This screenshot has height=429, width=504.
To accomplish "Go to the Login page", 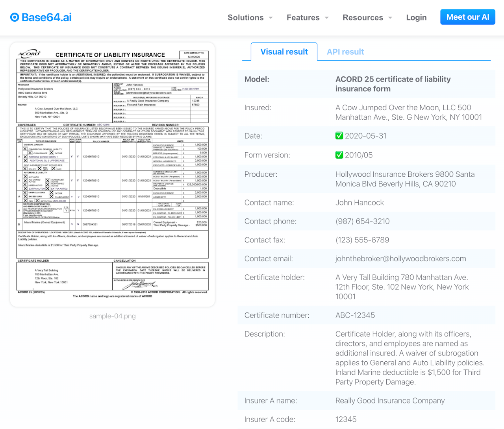I will (416, 18).
